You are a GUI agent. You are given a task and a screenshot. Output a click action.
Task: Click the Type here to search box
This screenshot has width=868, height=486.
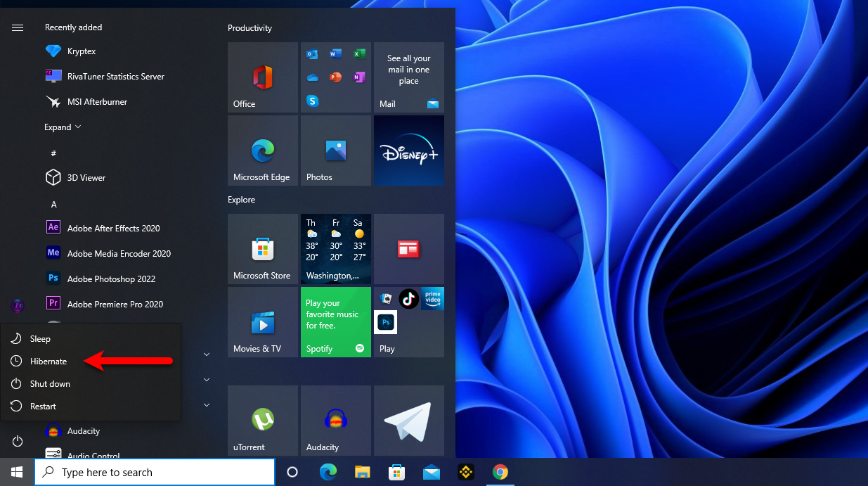(155, 473)
